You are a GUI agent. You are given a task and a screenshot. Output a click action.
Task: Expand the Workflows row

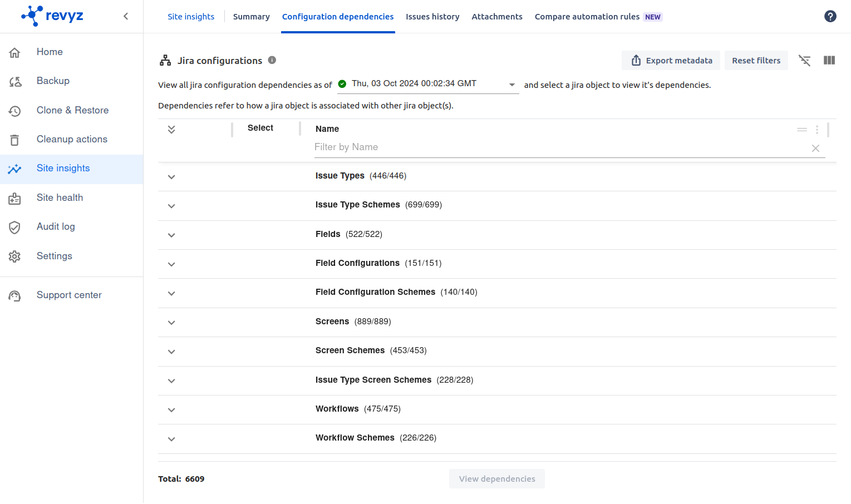[171, 410]
